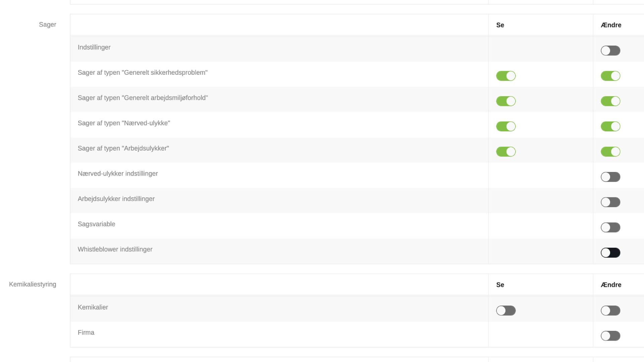Toggle Se switch for "Nærved-ulykke" cases
This screenshot has height=362, width=644.
pos(506,126)
